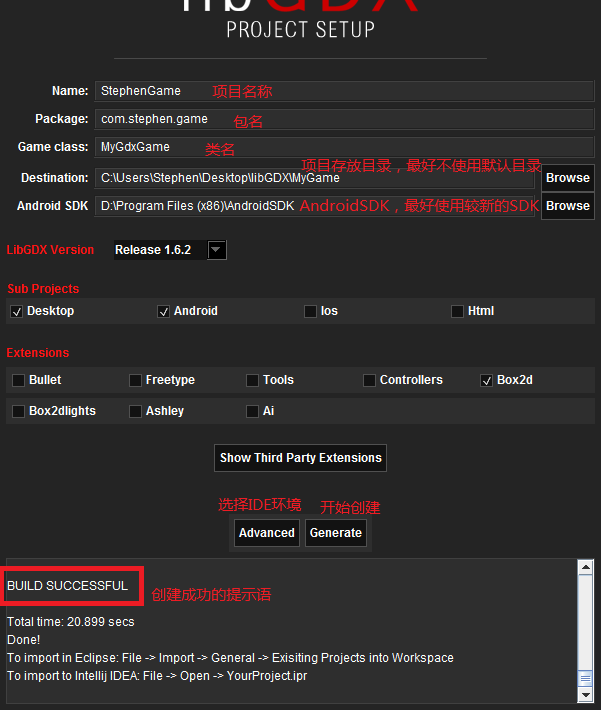Screen dimensions: 601x710
Task: Focus the Package input field
Action: point(344,119)
